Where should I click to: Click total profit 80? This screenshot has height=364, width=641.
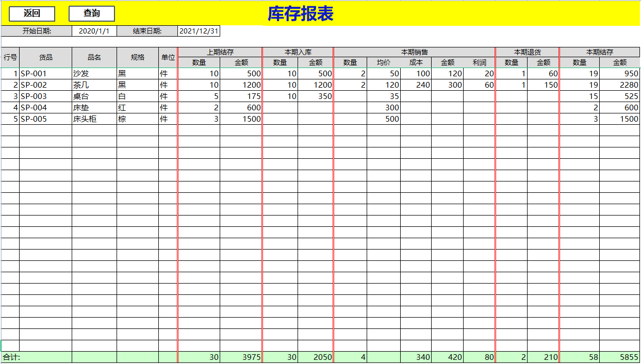pyautogui.click(x=479, y=357)
